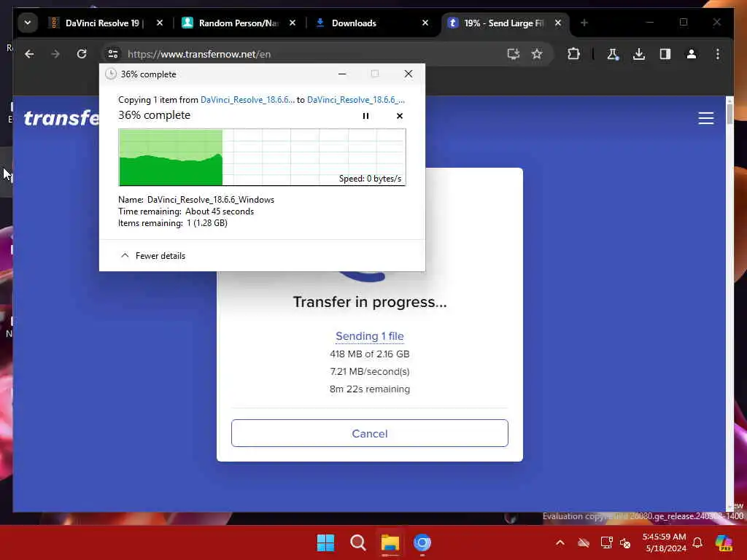Click the muted volume tray icon
Screen dimensions: 747x560
[x=625, y=542]
